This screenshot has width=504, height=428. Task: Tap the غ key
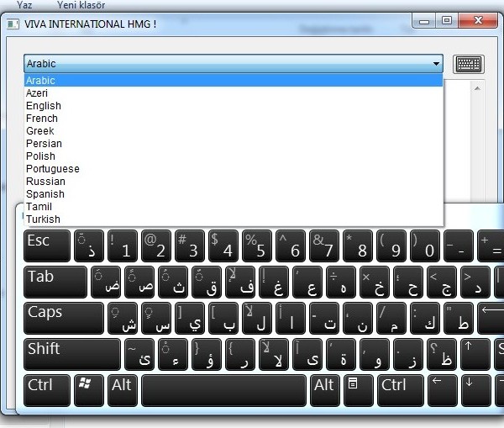point(274,282)
